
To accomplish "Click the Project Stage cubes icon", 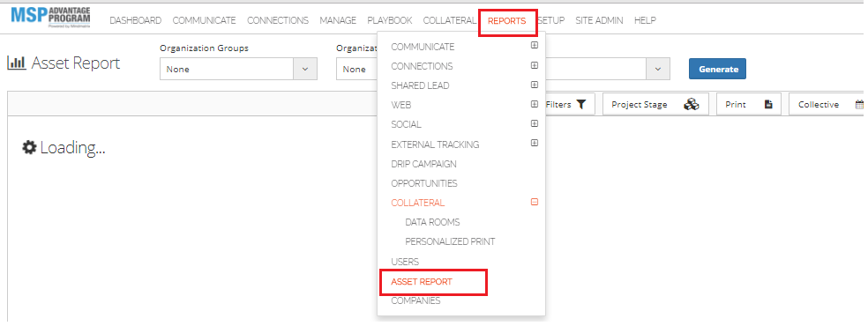I will [x=692, y=105].
